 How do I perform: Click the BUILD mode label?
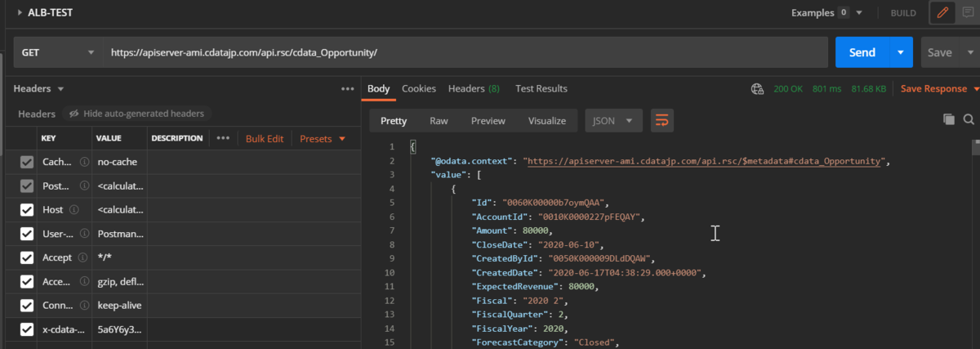pos(903,12)
